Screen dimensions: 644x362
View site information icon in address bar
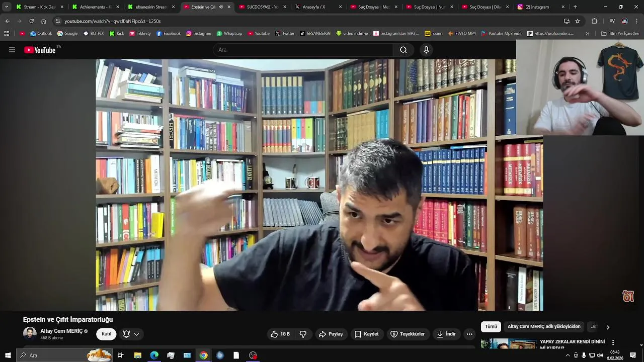click(x=58, y=21)
